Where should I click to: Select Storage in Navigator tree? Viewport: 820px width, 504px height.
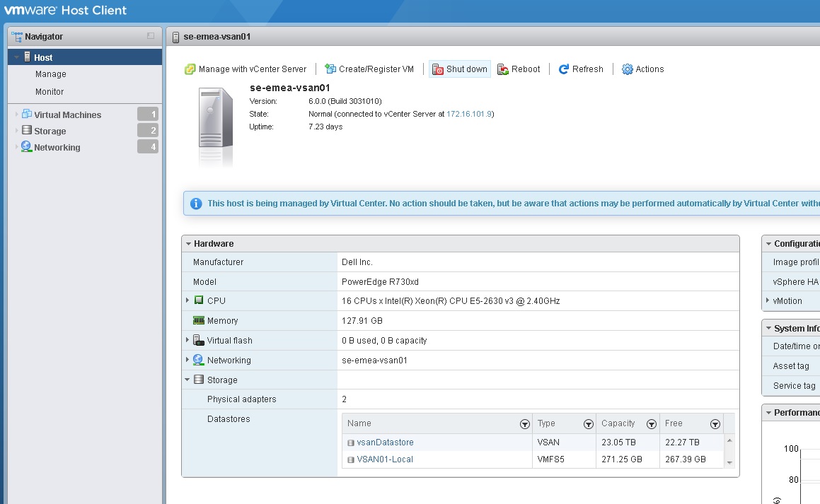tap(50, 131)
